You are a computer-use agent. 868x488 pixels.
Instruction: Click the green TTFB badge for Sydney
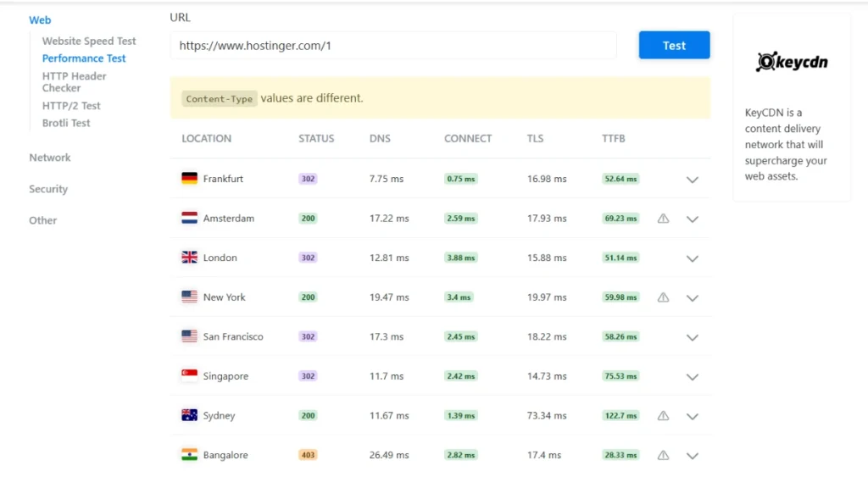pos(620,415)
